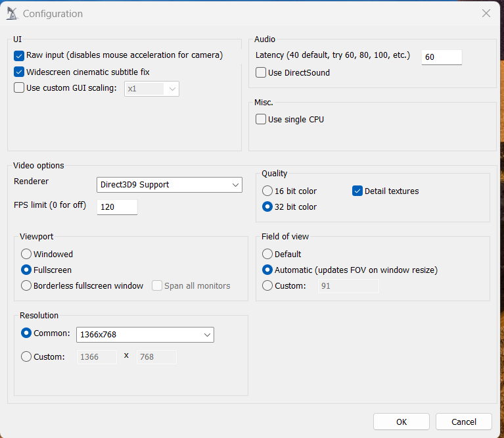Open the 1366x768 resolution dropdown

point(145,335)
